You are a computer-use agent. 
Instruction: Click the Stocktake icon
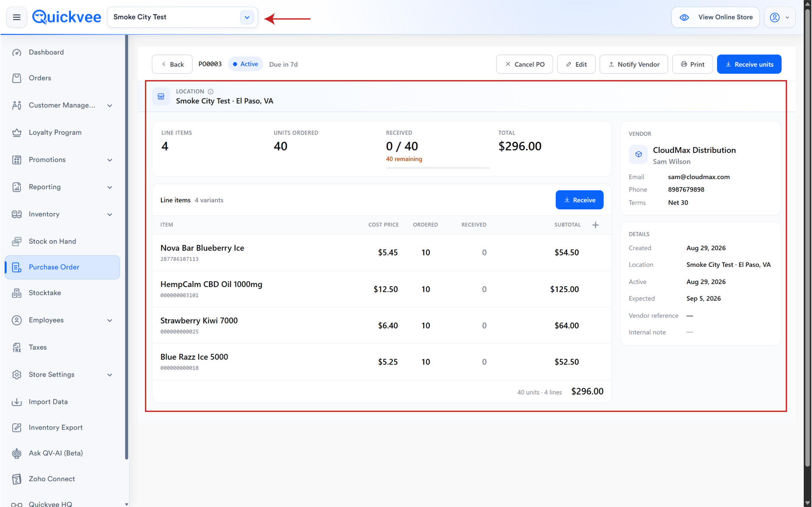(16, 293)
